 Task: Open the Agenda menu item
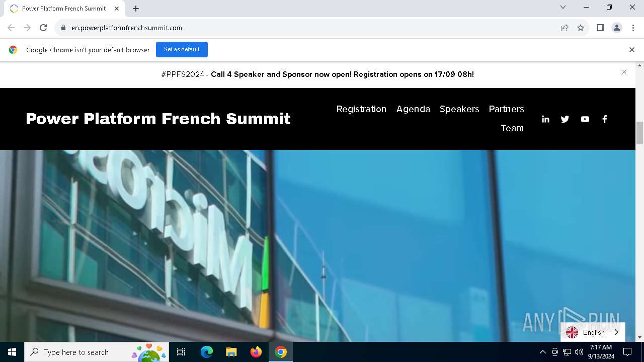pyautogui.click(x=413, y=109)
